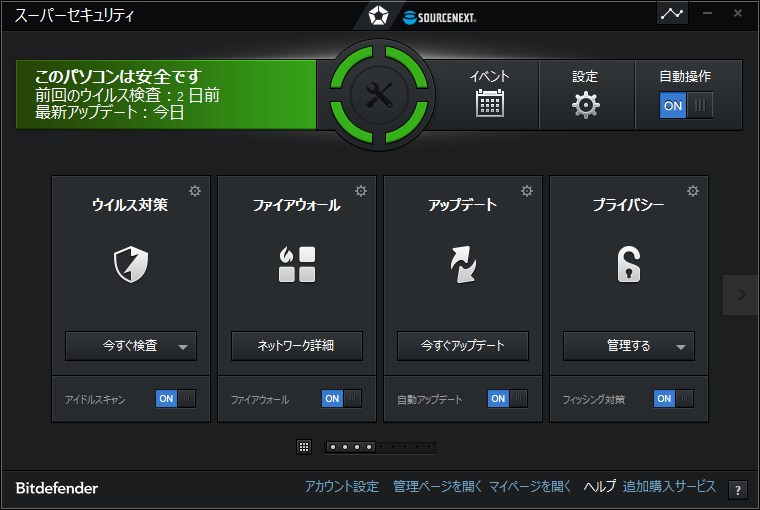Toggle ファイアウォール ON switch
The image size is (760, 510).
click(x=342, y=398)
